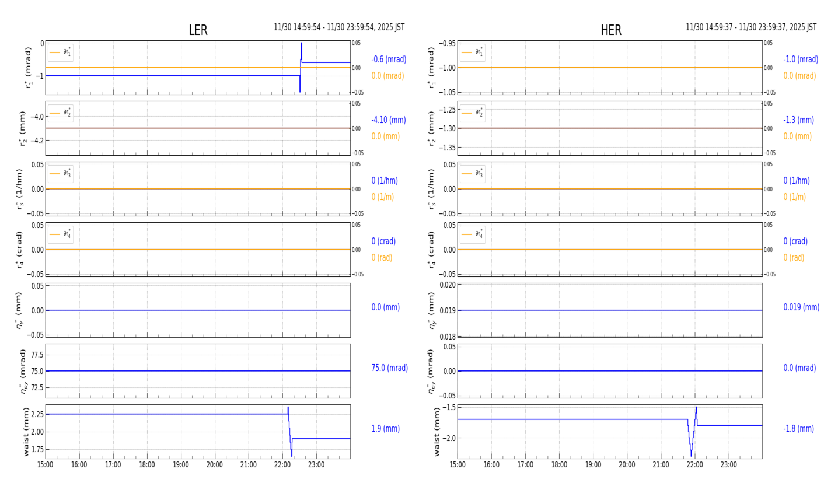The height and width of the screenshot is (504, 824).
Task: Click the blue -4.10 (mm) LER value
Action: (389, 120)
